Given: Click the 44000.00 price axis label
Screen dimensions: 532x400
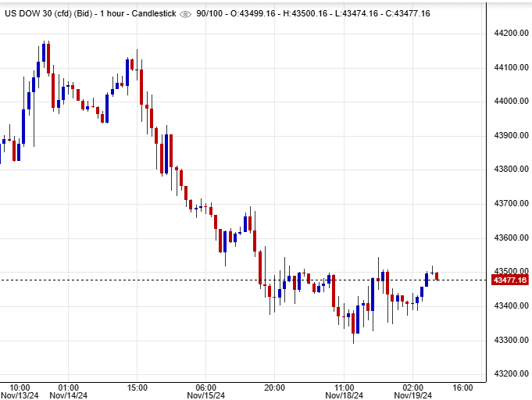Looking at the screenshot, I should (x=507, y=101).
